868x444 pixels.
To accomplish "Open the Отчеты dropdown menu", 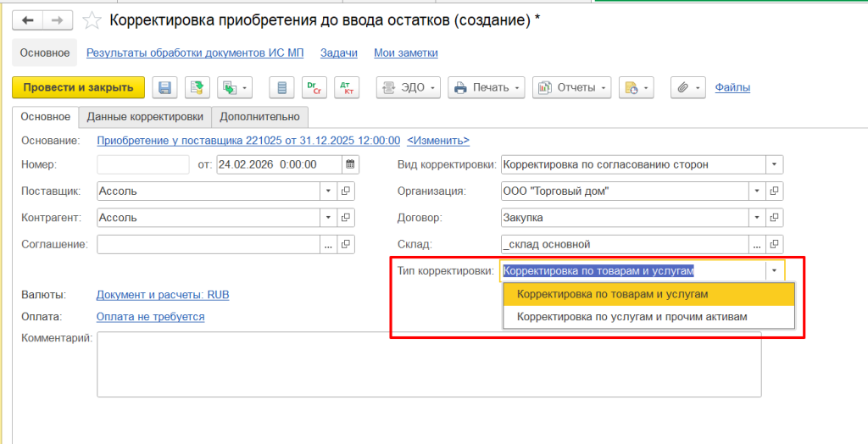I will point(572,87).
